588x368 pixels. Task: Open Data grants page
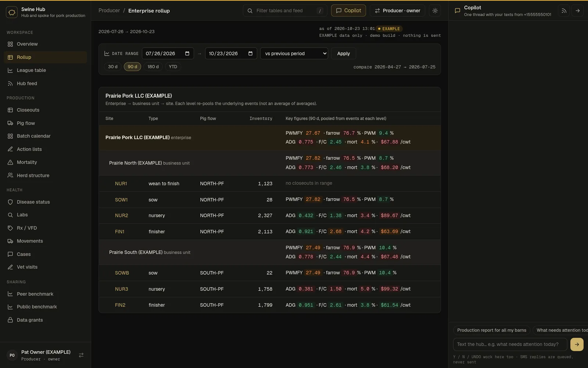click(45, 320)
